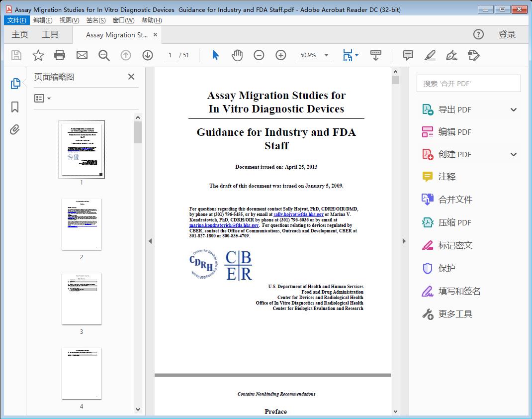Open the scrolling mode keyboard icon
The width and height of the screenshot is (532, 419).
[x=375, y=55]
